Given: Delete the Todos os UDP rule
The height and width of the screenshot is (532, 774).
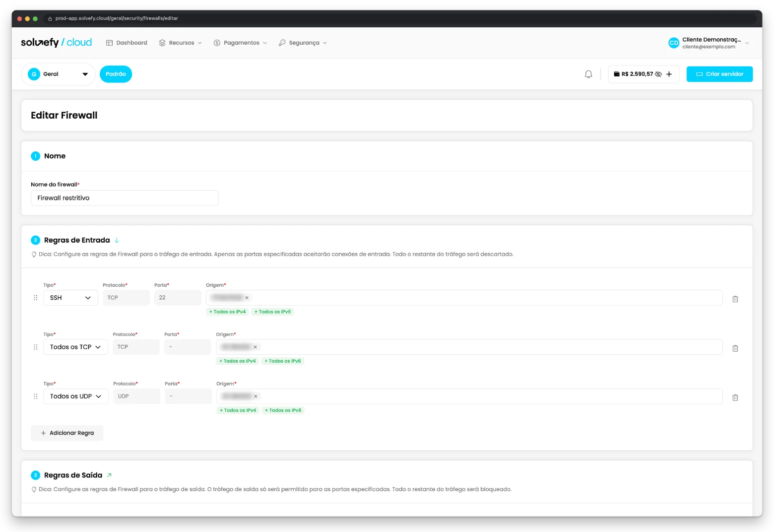Looking at the screenshot, I should pyautogui.click(x=735, y=397).
